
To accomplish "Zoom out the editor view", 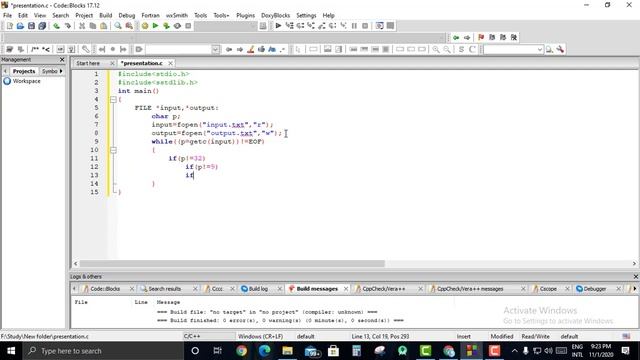I will [x=447, y=49].
